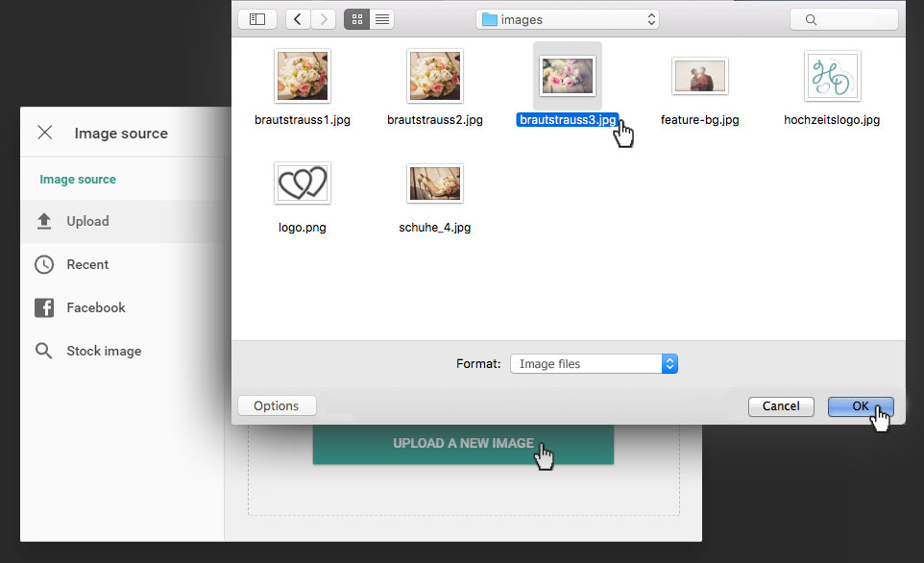This screenshot has width=924, height=563.
Task: Click the schuhe_4.jpg file name
Action: [435, 228]
